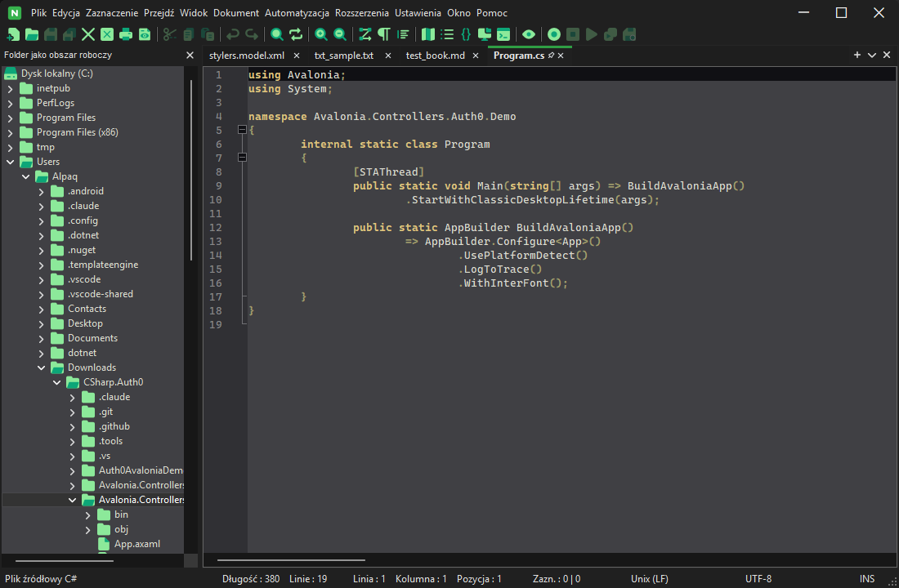Click the Copy toolbar icon
This screenshot has height=588, width=899.
click(188, 34)
